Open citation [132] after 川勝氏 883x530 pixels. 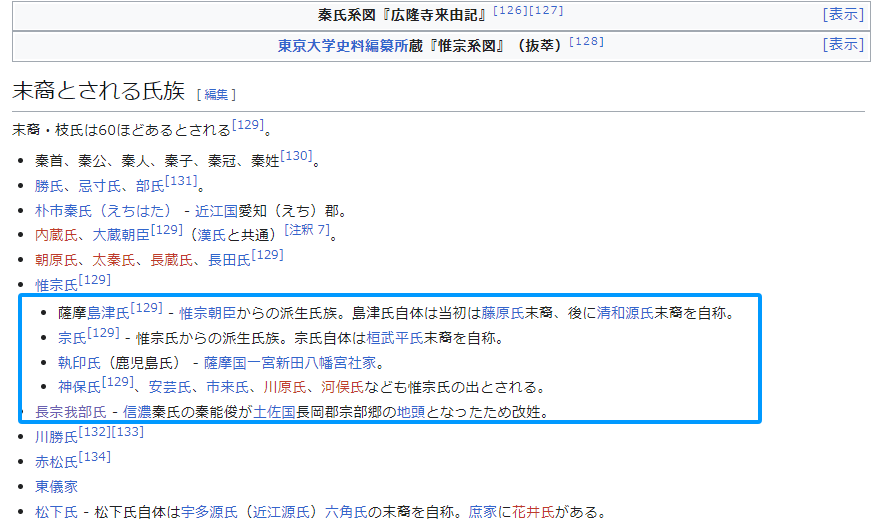[95, 432]
